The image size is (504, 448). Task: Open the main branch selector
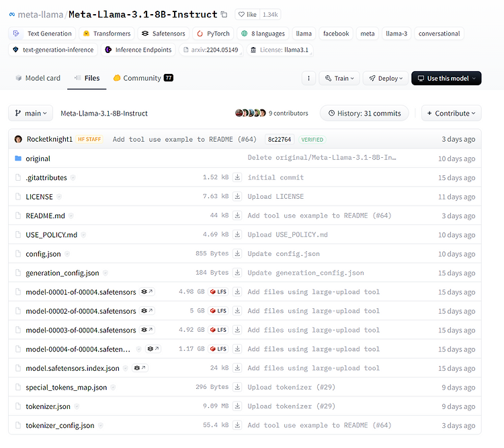click(30, 113)
